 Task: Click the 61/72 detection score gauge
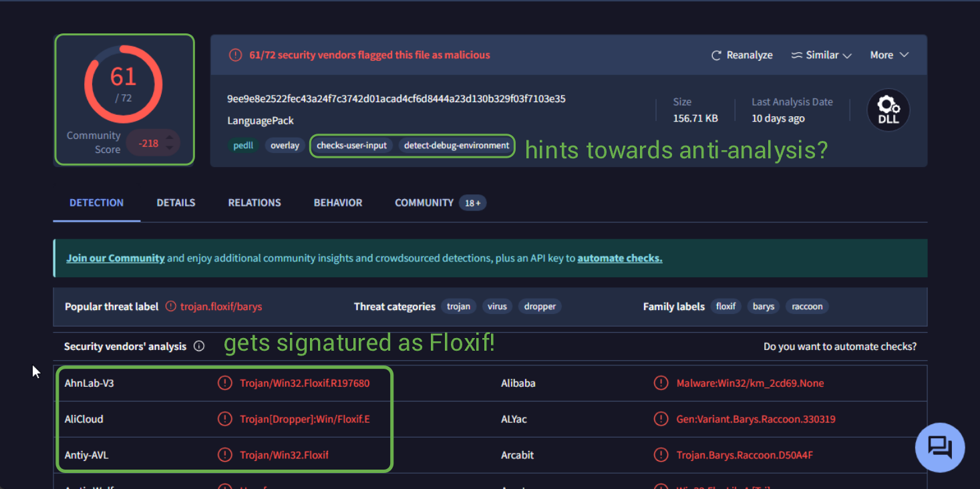(x=124, y=84)
